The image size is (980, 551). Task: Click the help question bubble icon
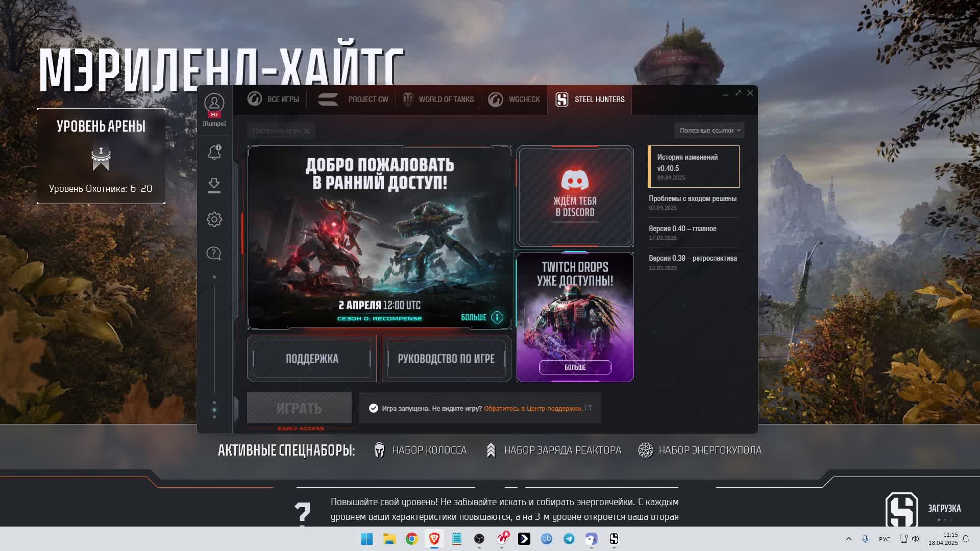pos(214,254)
